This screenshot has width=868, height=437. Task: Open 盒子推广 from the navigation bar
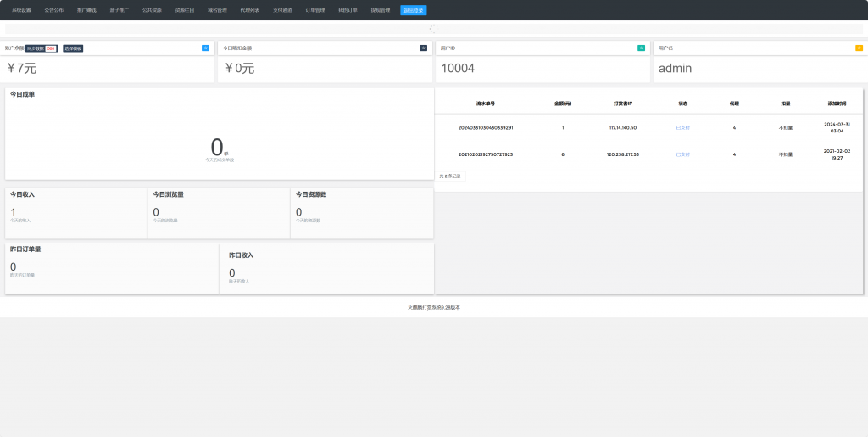click(120, 10)
